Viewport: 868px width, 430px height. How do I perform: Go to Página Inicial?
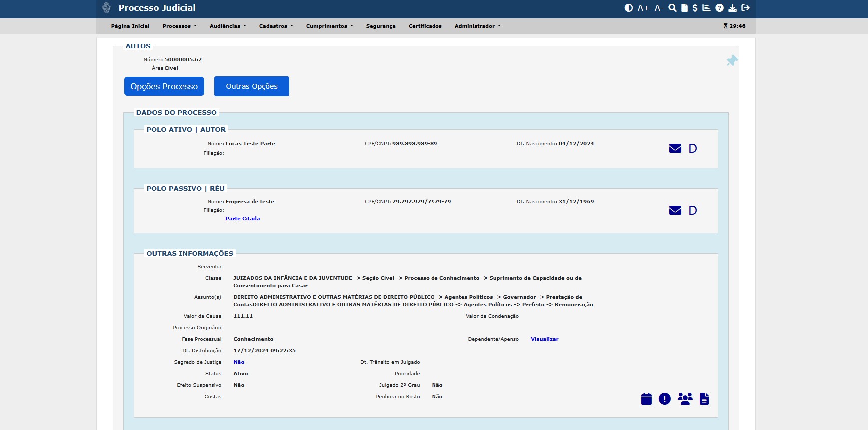[130, 26]
